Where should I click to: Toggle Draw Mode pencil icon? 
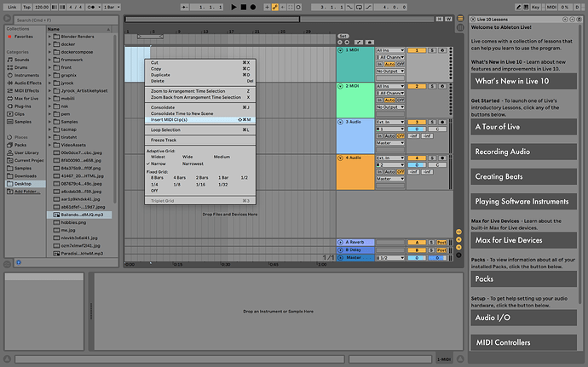518,7
